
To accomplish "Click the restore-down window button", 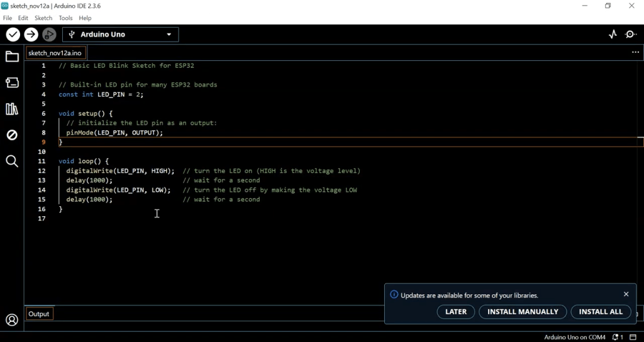I will (x=608, y=6).
